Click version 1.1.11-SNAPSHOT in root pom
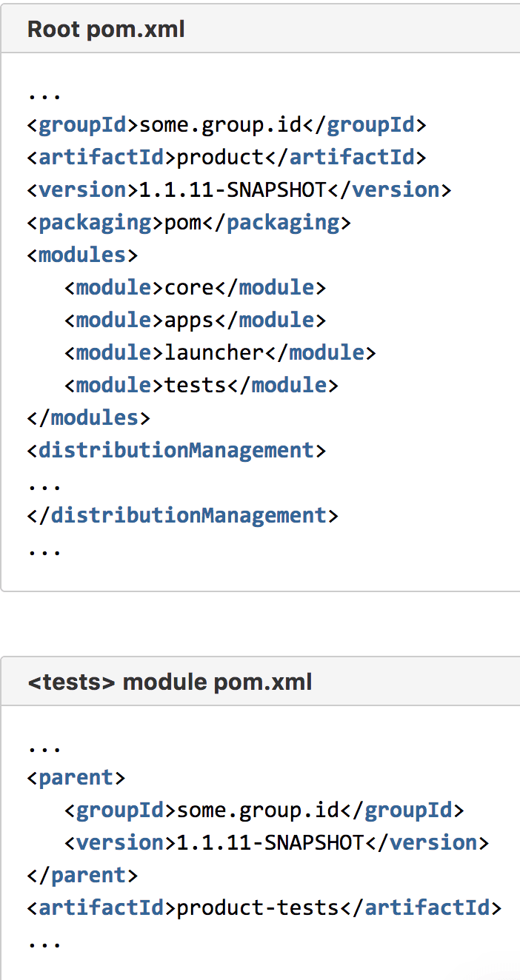The width and height of the screenshot is (520, 980). click(233, 189)
